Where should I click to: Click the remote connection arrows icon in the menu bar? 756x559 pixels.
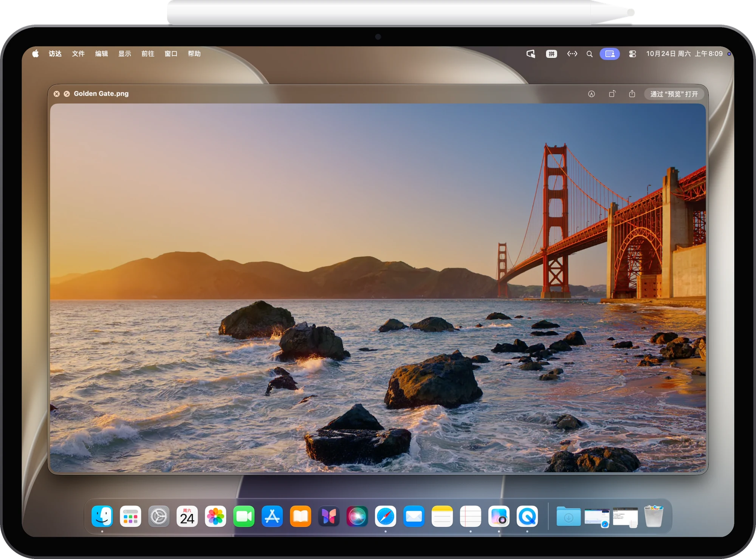[572, 54]
